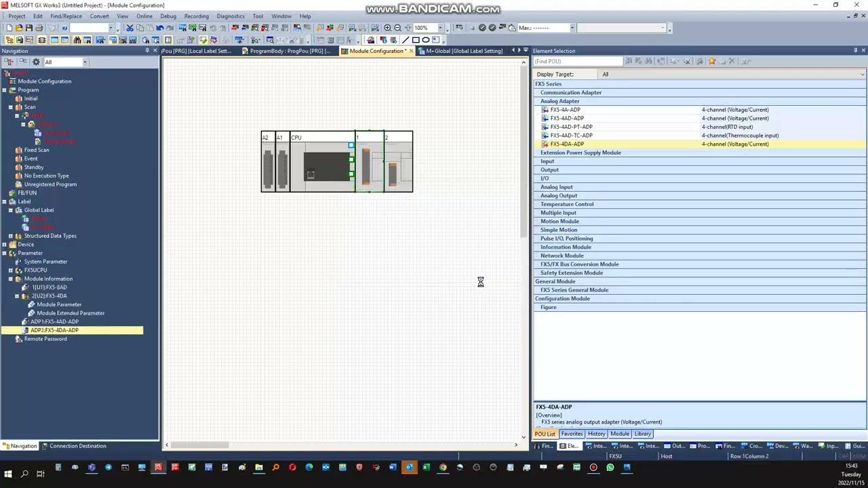The width and height of the screenshot is (868, 488).
Task: Click the Navigation panel settings gear icon
Action: [x=36, y=62]
